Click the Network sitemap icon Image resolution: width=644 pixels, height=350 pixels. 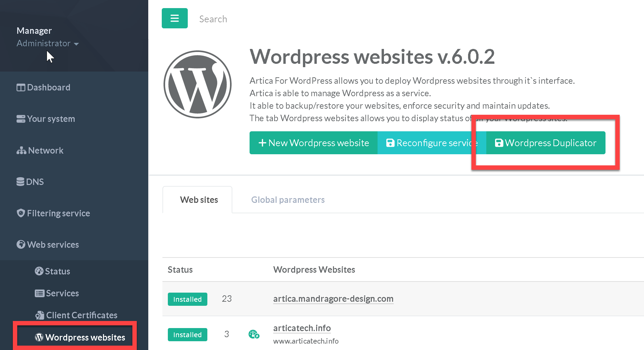click(21, 151)
